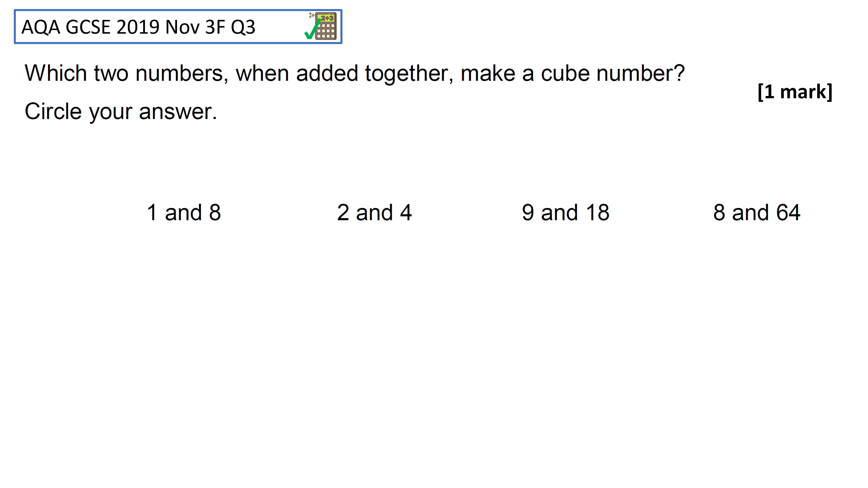Click the calculator keypad buttons
The height and width of the screenshot is (488, 868).
326,31
